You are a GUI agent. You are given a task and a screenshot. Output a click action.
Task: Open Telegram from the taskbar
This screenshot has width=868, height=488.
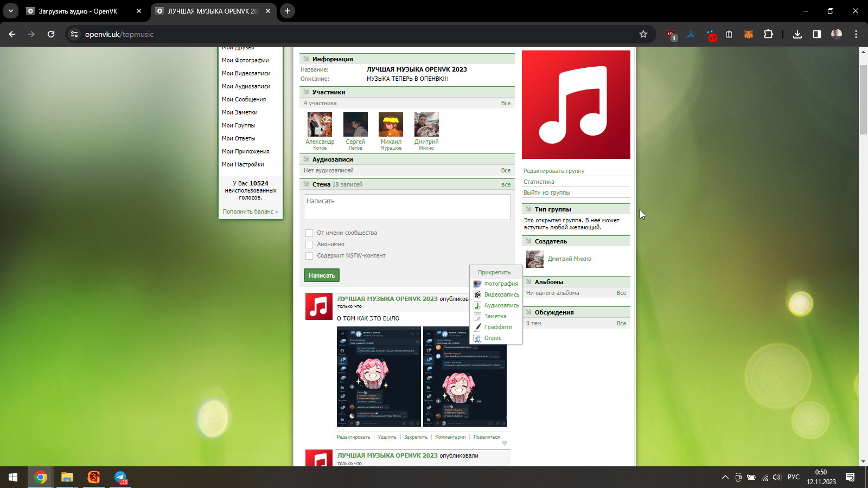(x=120, y=477)
